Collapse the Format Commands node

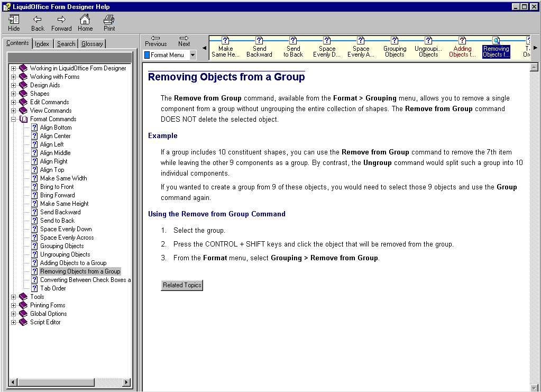(13, 119)
